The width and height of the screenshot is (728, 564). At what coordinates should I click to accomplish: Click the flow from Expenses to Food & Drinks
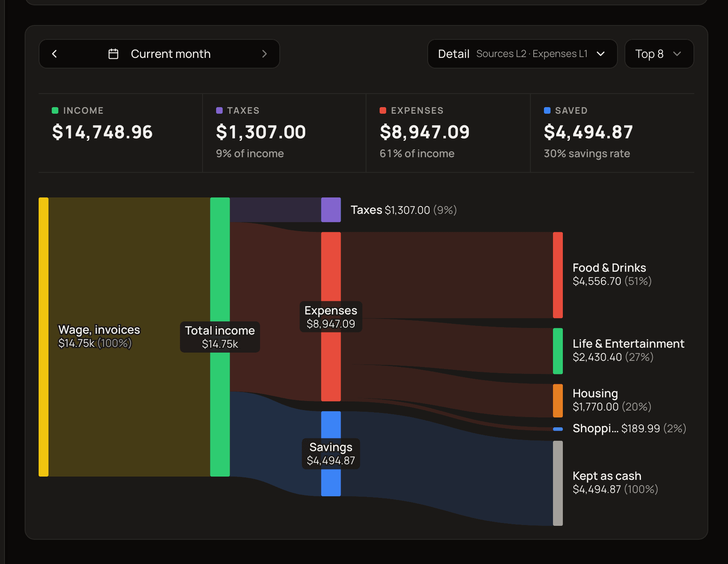point(447,275)
